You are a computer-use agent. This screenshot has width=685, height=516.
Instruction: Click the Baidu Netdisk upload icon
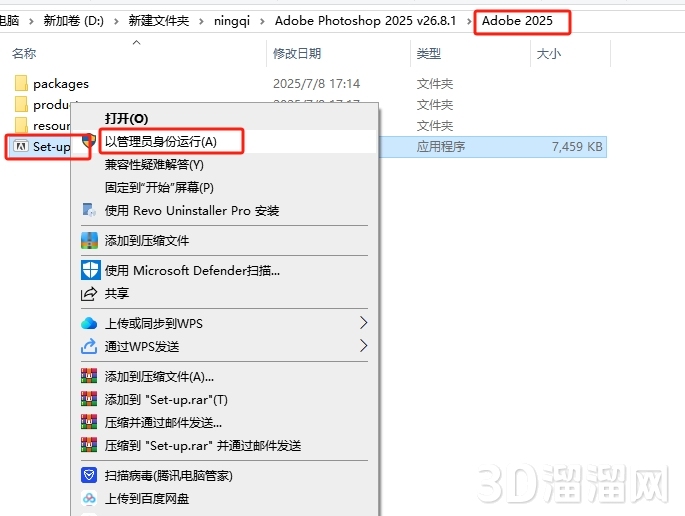(x=90, y=499)
